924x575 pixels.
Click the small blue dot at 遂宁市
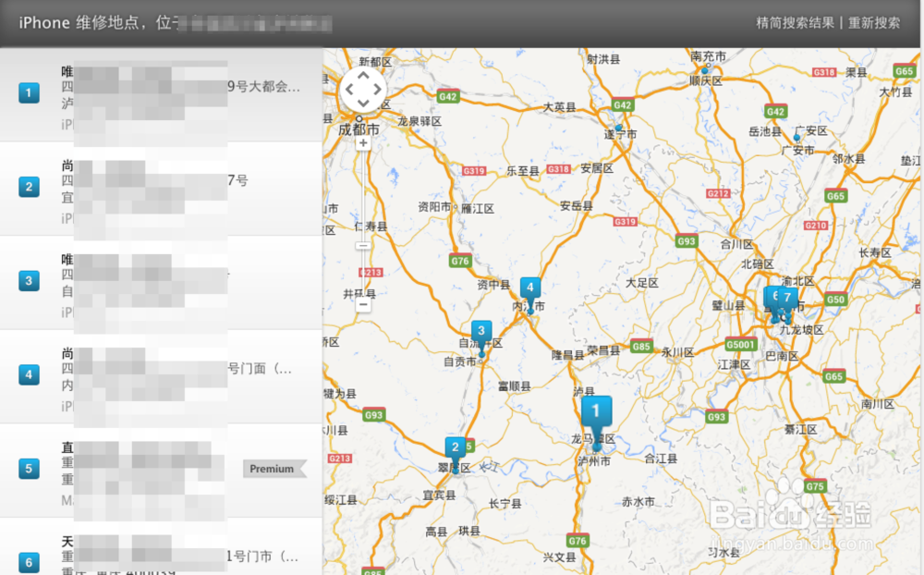coord(618,128)
